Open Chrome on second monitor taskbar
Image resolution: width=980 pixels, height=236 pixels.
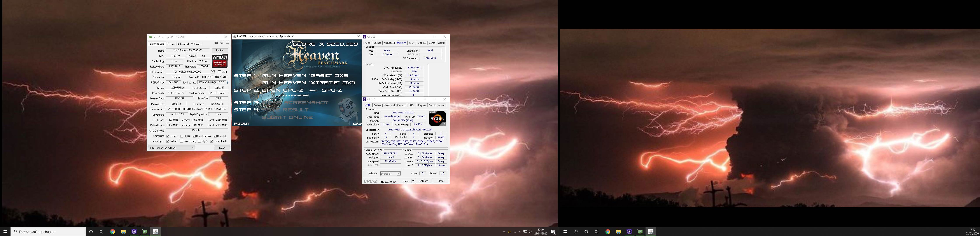608,231
